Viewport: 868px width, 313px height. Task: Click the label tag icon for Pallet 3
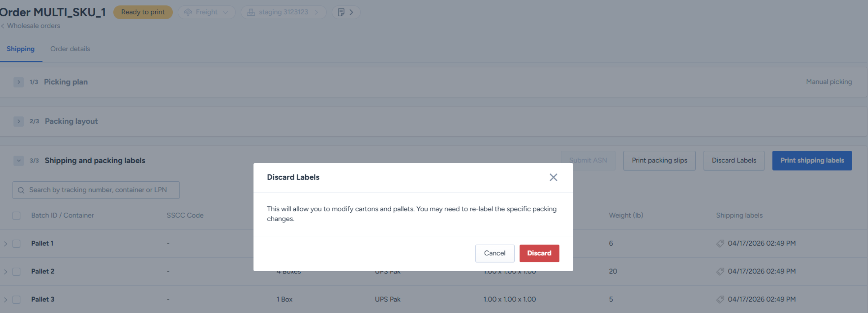720,299
